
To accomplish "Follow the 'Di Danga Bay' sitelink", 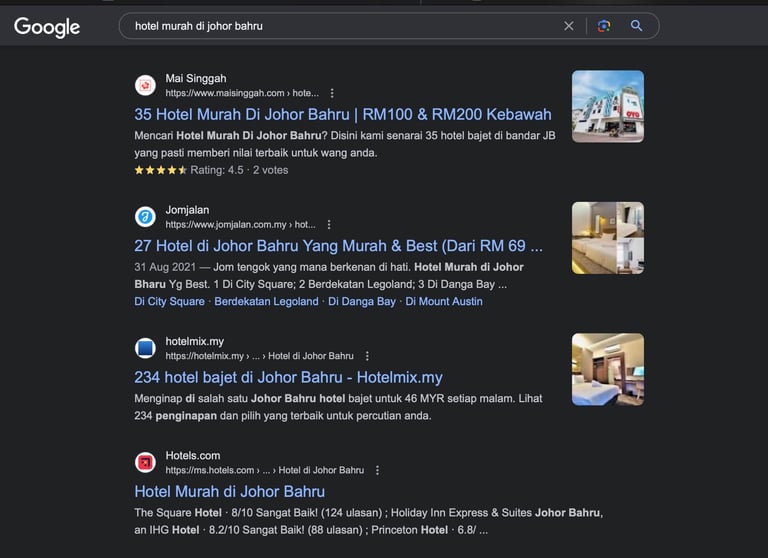I will pos(362,301).
